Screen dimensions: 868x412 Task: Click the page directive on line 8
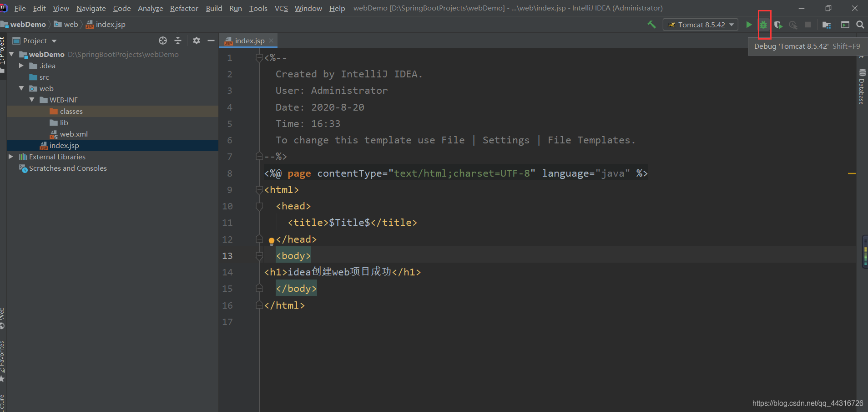coord(456,173)
